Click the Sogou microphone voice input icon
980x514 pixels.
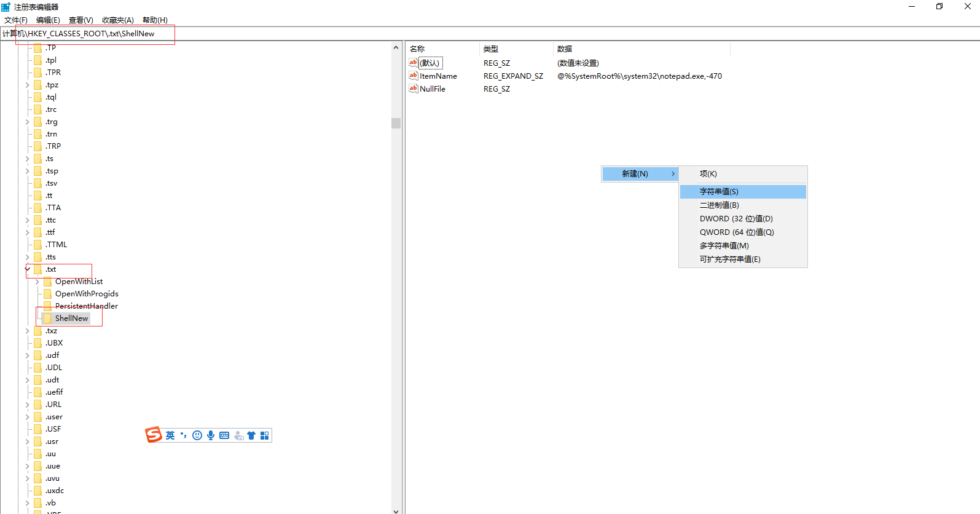click(x=211, y=435)
